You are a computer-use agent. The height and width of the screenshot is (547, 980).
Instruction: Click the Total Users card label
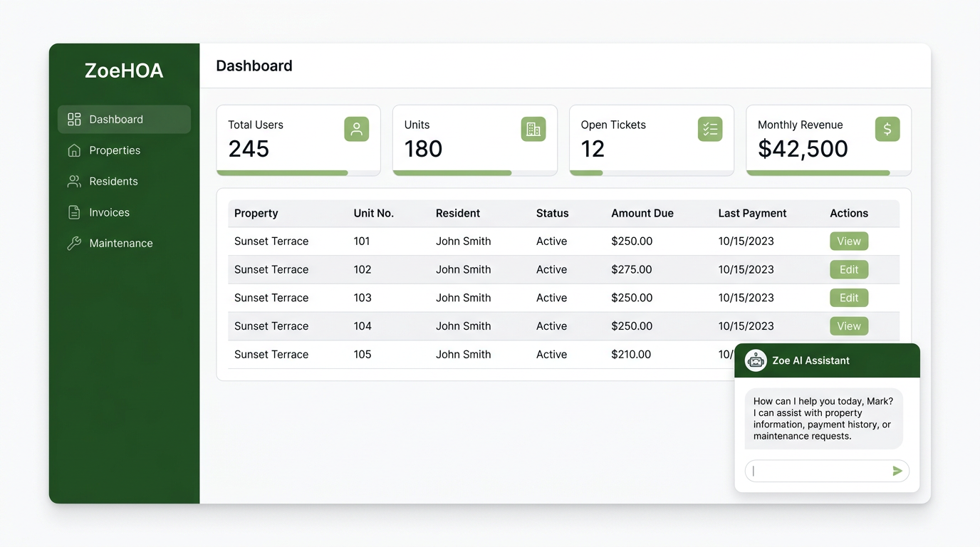tap(256, 125)
